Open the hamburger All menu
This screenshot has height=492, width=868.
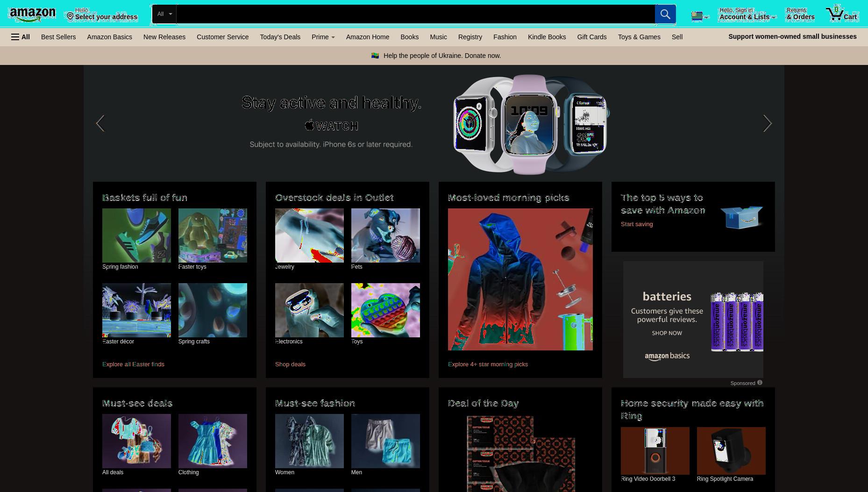coord(21,37)
